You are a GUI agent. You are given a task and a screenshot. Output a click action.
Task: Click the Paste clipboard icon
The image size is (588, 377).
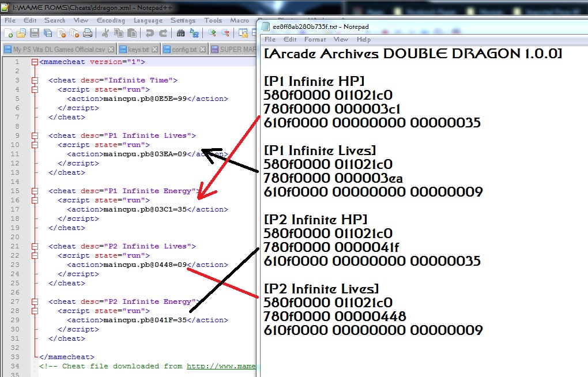pos(132,33)
